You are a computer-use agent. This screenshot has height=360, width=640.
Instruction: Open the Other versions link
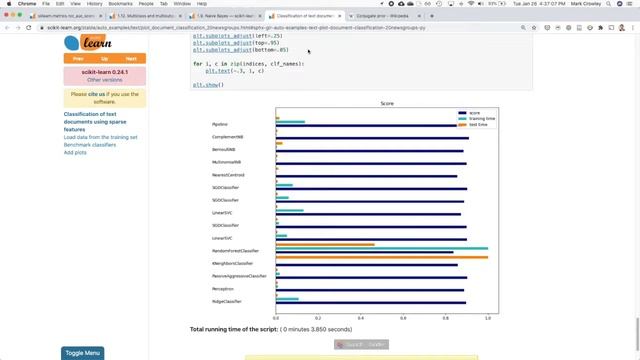tap(104, 80)
